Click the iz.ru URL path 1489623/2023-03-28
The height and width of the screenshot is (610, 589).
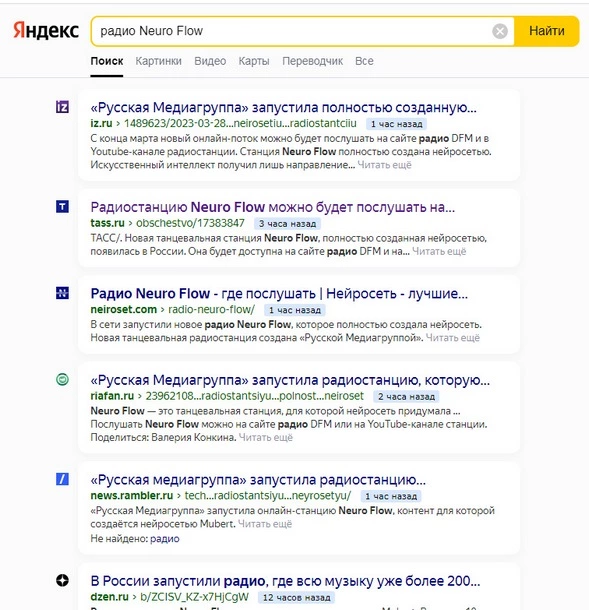coord(240,123)
